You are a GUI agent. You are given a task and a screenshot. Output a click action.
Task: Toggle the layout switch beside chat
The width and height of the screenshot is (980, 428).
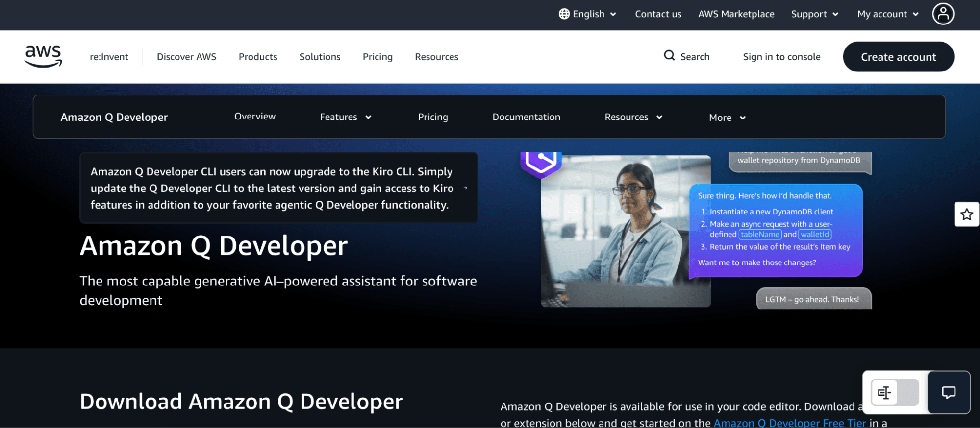(895, 392)
